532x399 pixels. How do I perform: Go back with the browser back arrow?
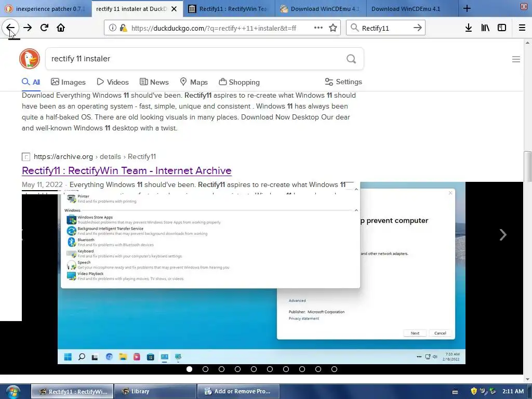point(10,28)
